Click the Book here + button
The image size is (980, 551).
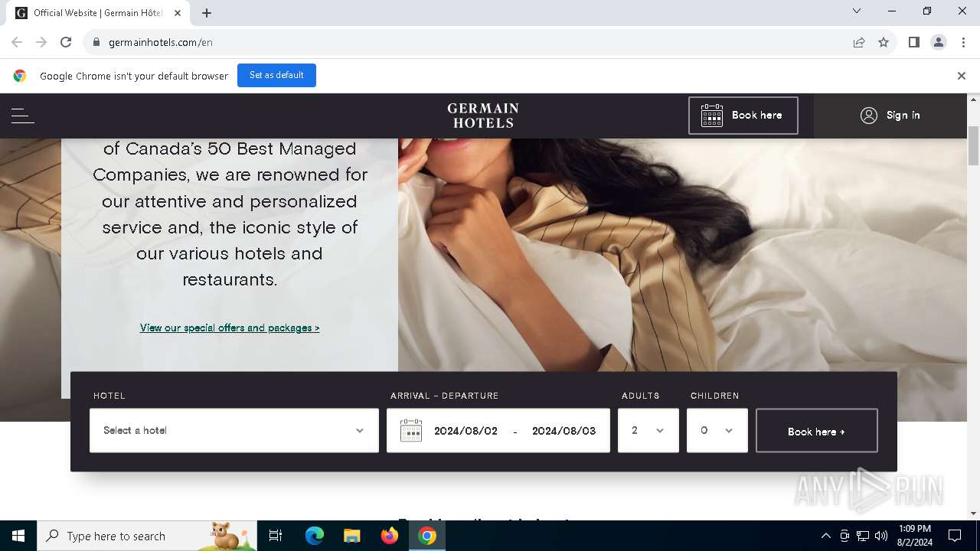click(817, 431)
